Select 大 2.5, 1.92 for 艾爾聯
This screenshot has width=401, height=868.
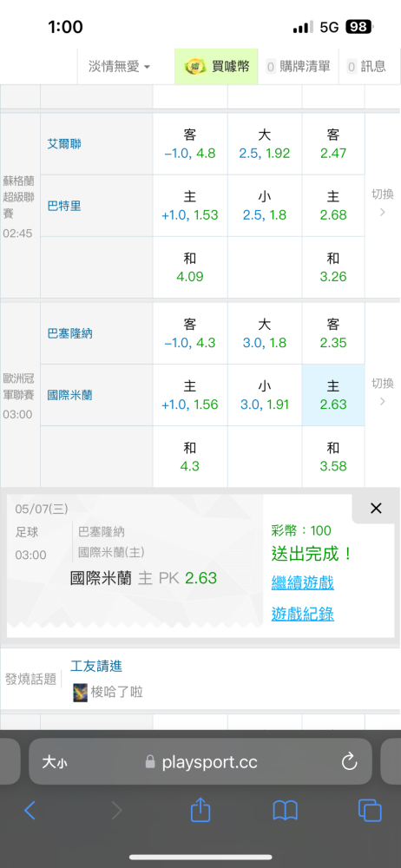pyautogui.click(x=264, y=143)
